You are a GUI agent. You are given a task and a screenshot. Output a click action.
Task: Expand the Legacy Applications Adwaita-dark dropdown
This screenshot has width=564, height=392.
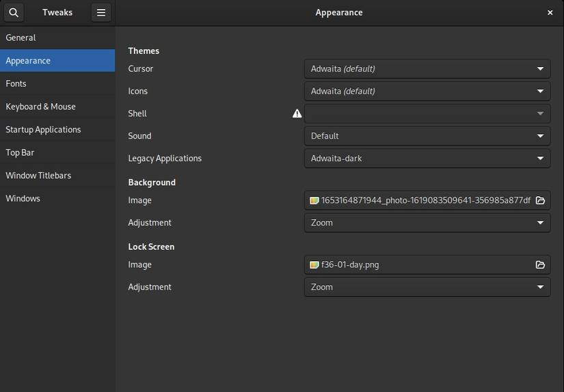point(427,158)
